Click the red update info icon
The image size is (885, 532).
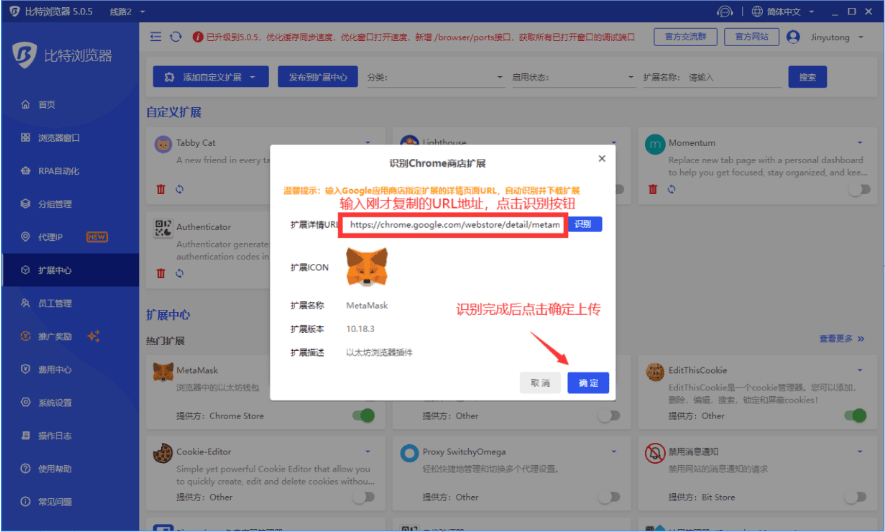click(x=198, y=37)
